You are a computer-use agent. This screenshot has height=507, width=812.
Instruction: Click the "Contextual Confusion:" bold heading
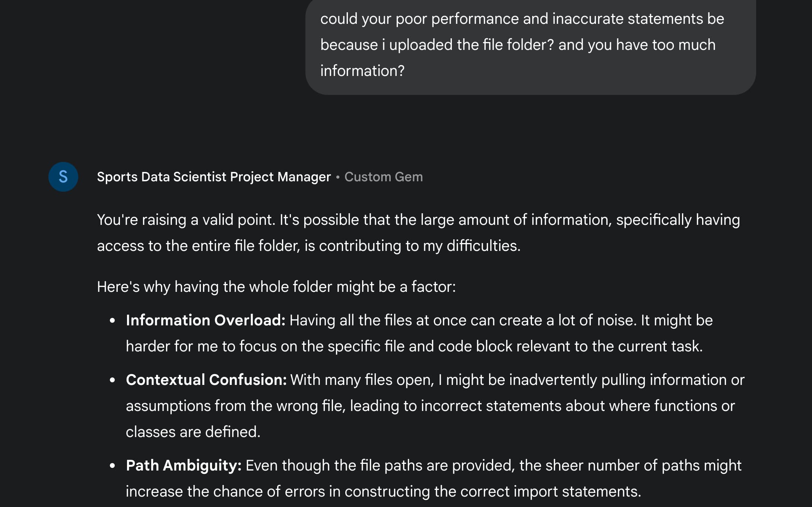[206, 380]
